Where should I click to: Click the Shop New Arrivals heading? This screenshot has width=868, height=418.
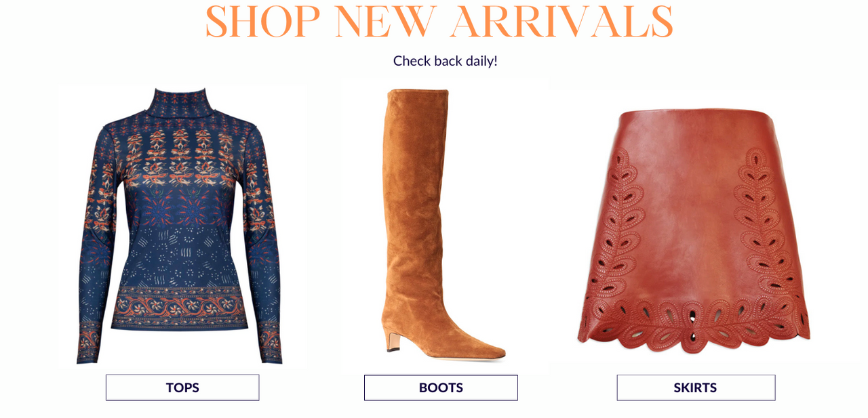[439, 22]
